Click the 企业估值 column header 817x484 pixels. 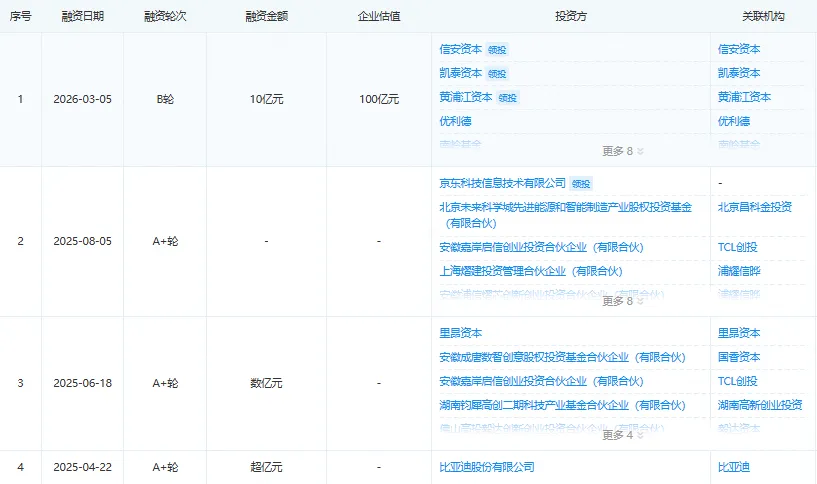pos(379,17)
